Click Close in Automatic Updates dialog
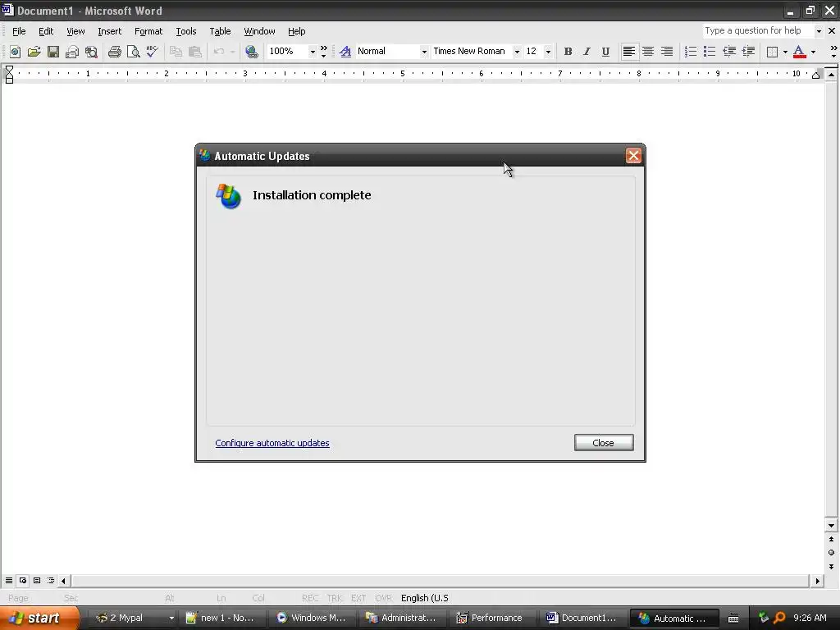840x630 pixels. [604, 442]
